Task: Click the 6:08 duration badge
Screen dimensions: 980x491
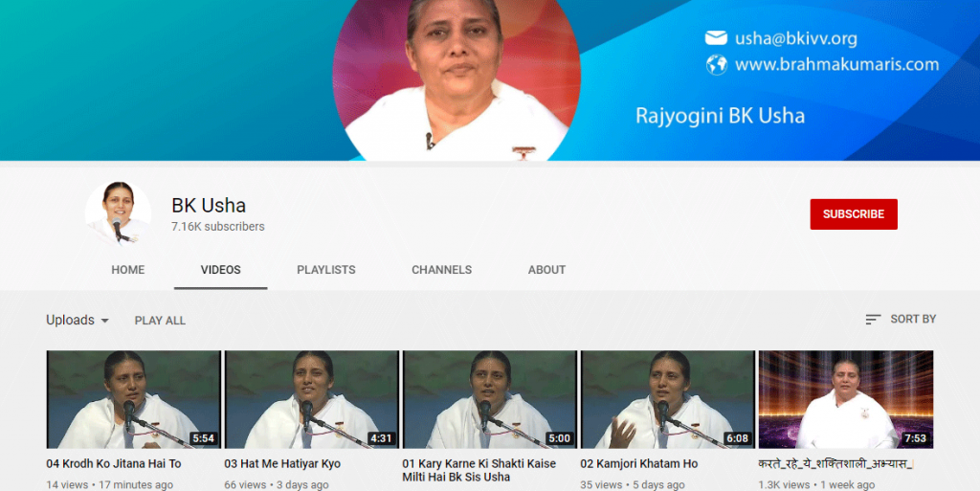Action: (738, 438)
